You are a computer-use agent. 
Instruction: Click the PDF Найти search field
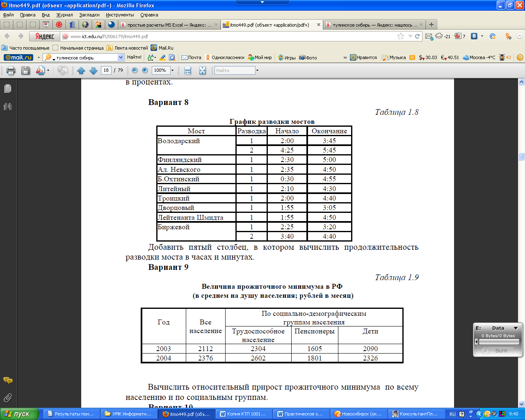pos(235,71)
